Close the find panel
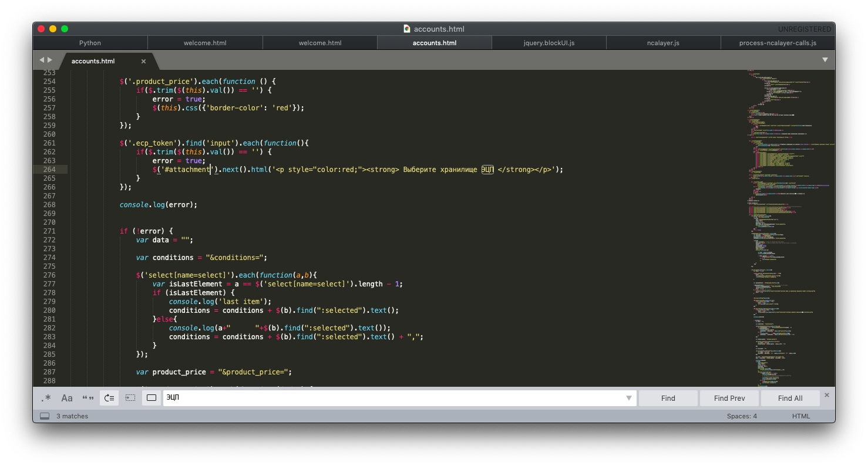 tap(827, 395)
